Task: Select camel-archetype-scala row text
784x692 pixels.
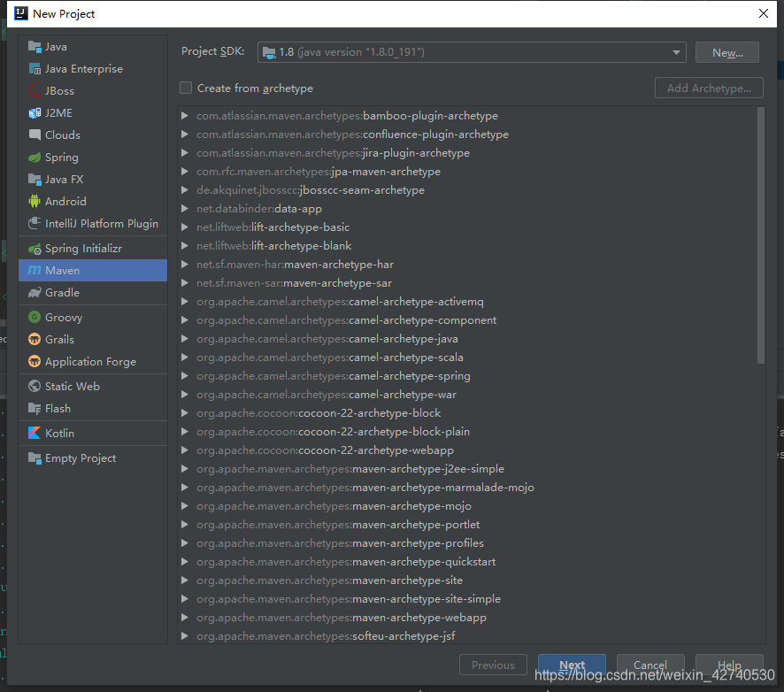Action: pyautogui.click(x=330, y=357)
